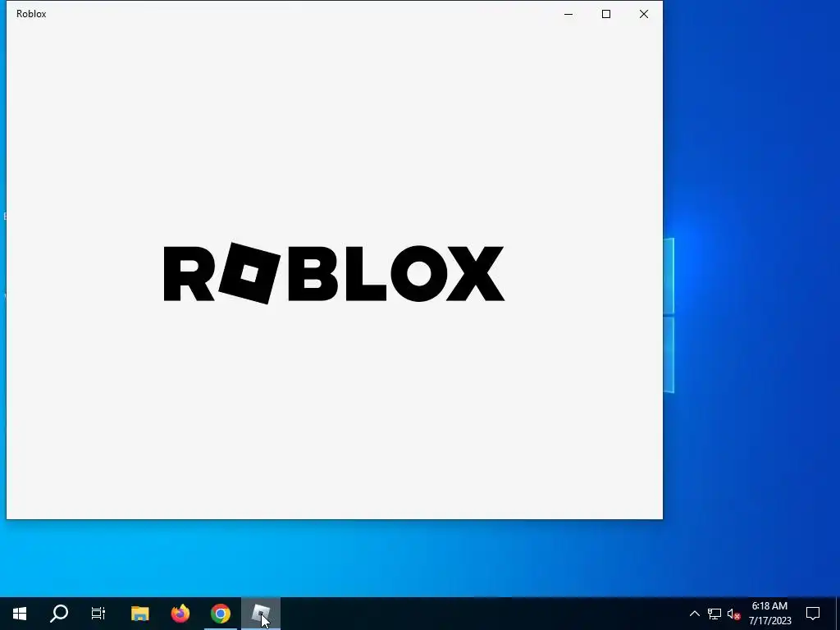Viewport: 840px width, 630px height.
Task: Click the muted volume tray icon
Action: click(733, 614)
